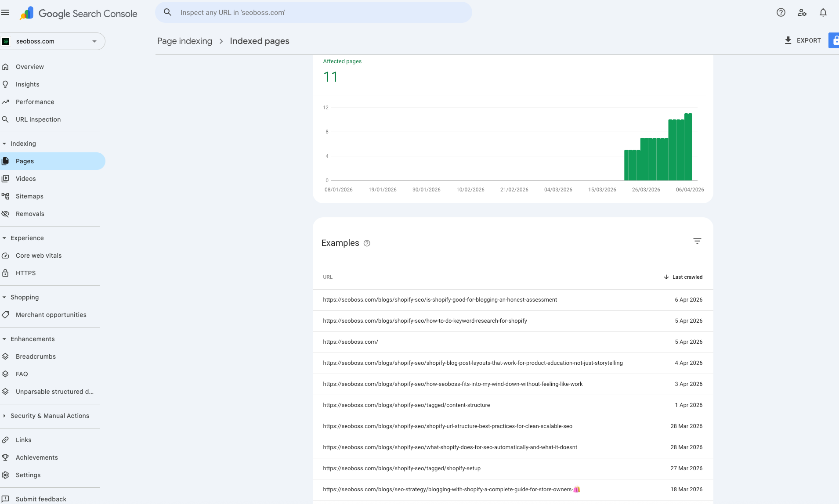This screenshot has width=839, height=504.
Task: Sort by Last crawled column
Action: pos(683,277)
